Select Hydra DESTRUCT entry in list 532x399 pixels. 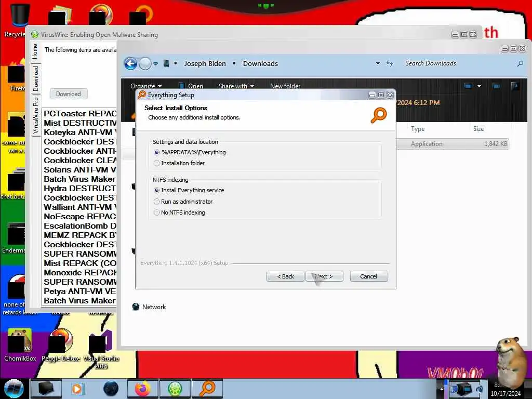[80, 188]
